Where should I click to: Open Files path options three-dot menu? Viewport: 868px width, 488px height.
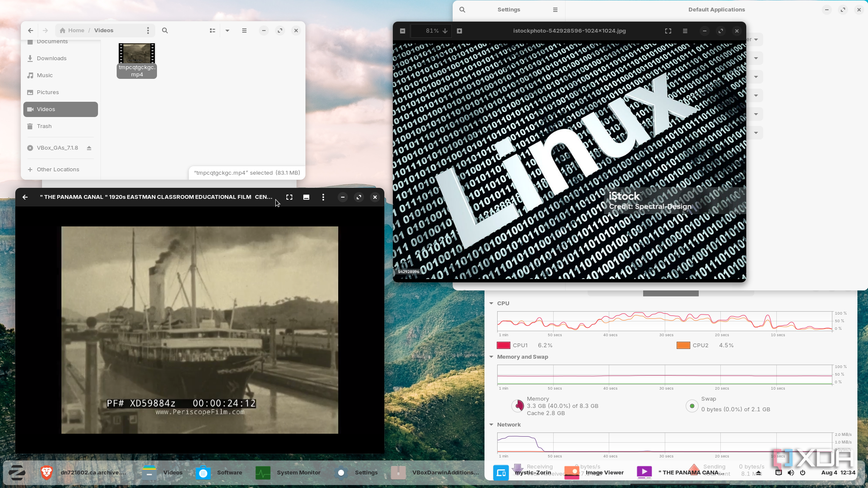[148, 31]
